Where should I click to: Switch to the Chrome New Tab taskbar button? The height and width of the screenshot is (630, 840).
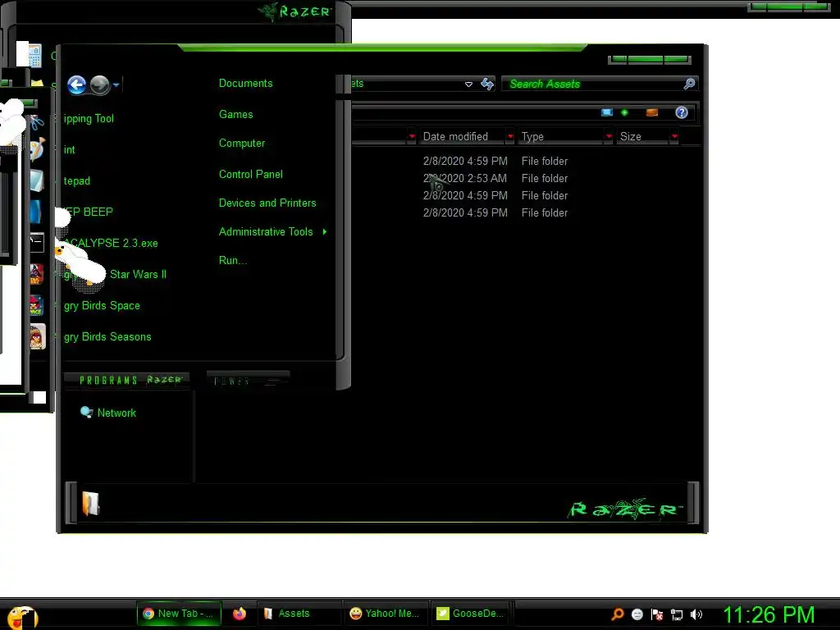tap(179, 614)
